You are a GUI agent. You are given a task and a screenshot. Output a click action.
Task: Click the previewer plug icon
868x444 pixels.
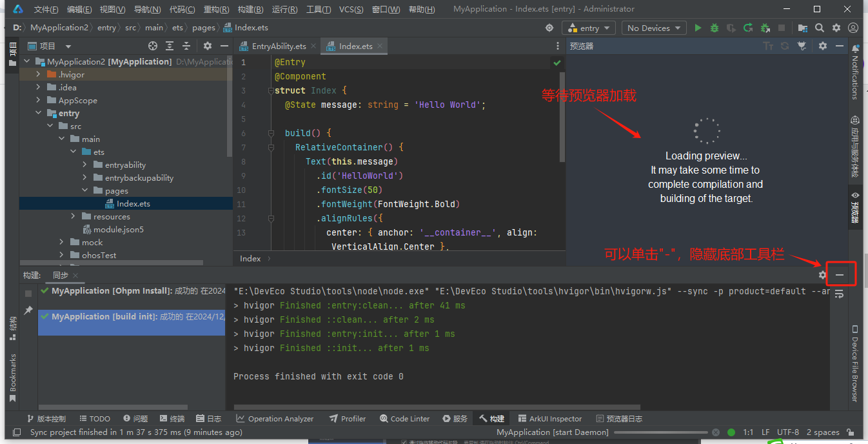click(x=802, y=46)
